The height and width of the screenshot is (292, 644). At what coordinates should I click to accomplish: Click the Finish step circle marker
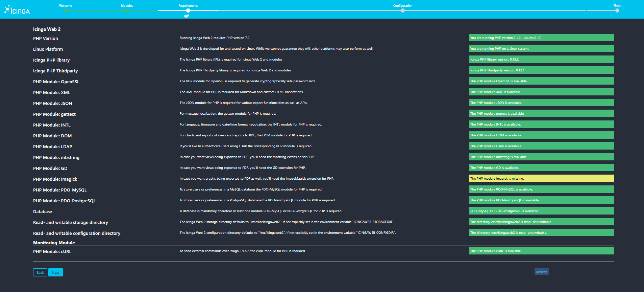[617, 10]
